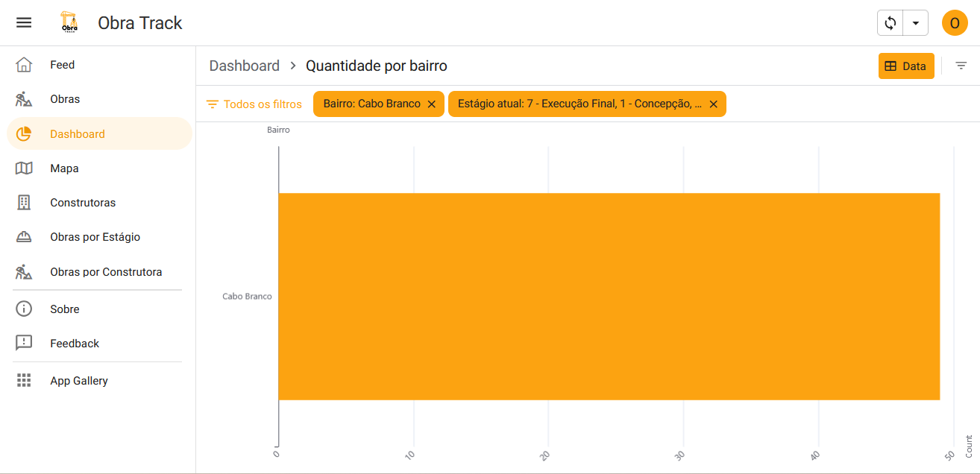Screen dimensions: 980x474
Task: Open the user account avatar
Action: tap(955, 23)
